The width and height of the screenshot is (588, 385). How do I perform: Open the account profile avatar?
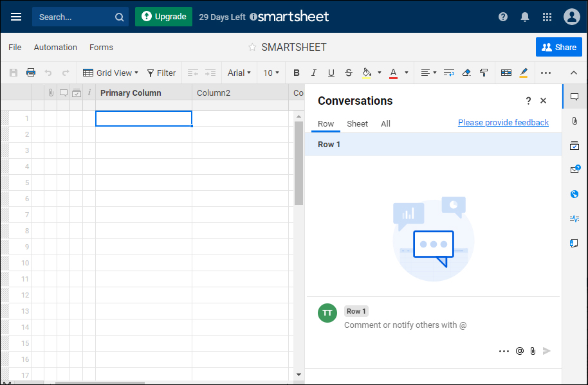(x=571, y=17)
